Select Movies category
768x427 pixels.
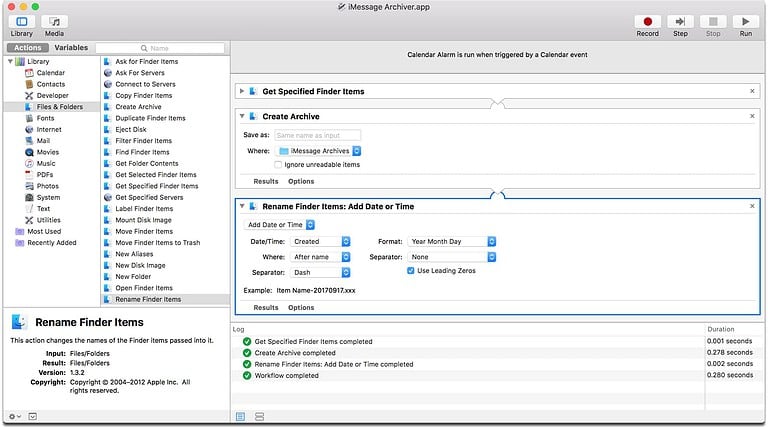pos(48,152)
